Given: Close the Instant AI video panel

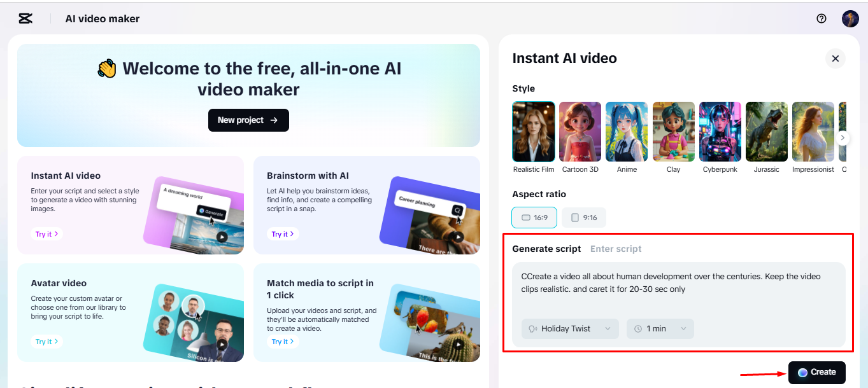Looking at the screenshot, I should coord(835,59).
